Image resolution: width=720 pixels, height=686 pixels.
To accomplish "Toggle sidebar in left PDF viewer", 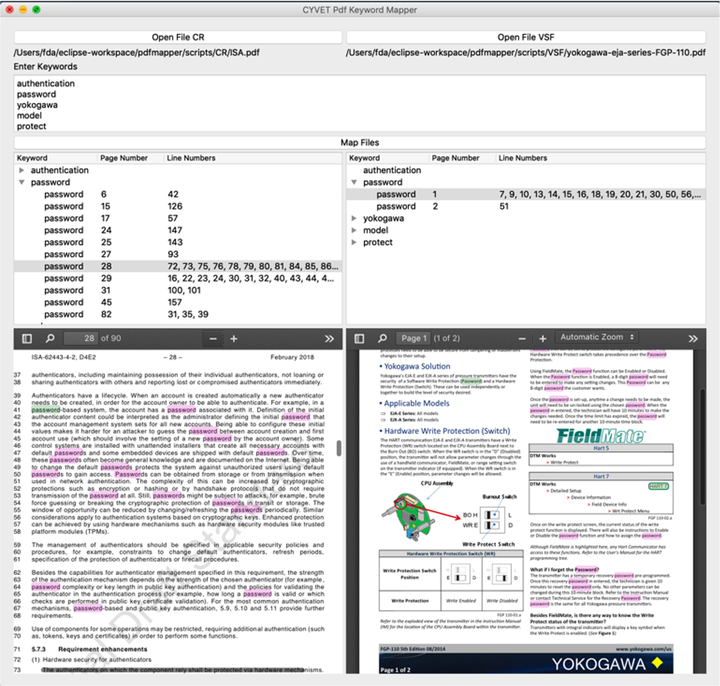I will (x=27, y=339).
